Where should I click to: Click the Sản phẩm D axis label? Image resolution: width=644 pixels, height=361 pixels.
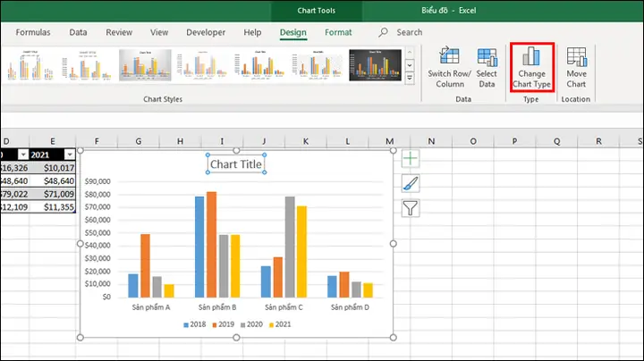point(350,307)
